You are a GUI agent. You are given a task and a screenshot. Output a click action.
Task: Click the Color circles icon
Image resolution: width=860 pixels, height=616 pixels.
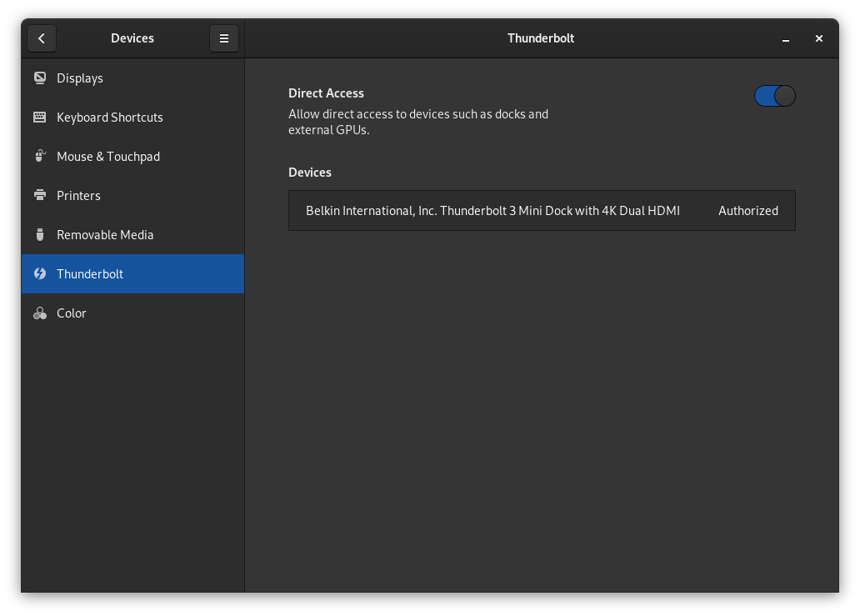pyautogui.click(x=39, y=313)
